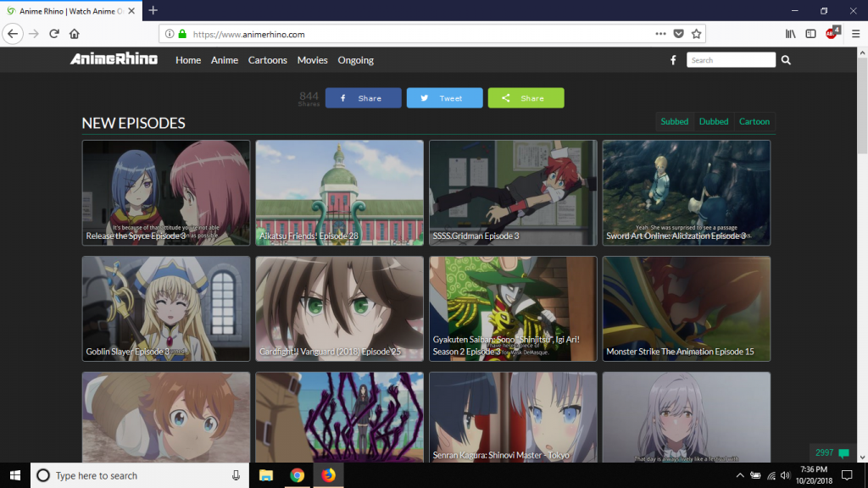
Task: Open Senran Kagura: Shinovi Master thumbnail
Action: [x=513, y=417]
